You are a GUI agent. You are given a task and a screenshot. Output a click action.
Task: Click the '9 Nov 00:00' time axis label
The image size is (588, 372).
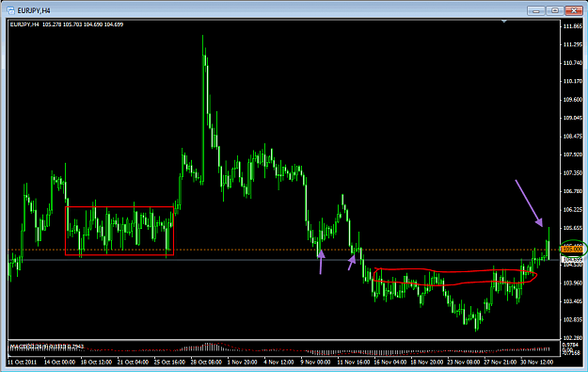[x=315, y=363]
